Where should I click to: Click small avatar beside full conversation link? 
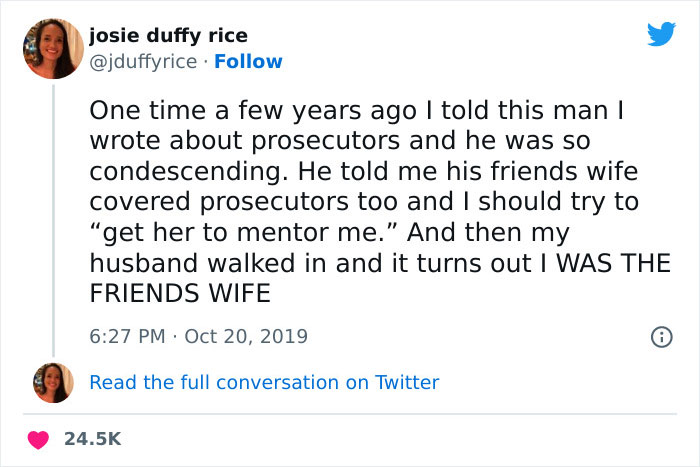click(x=53, y=383)
